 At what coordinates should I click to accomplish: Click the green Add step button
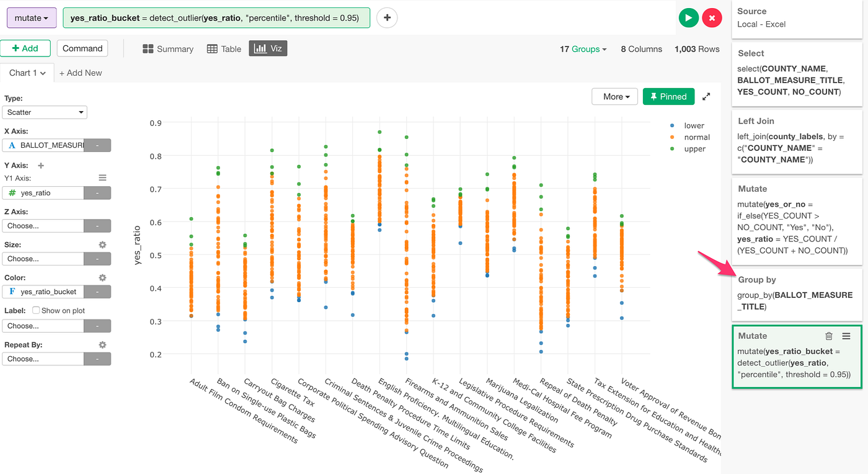[25, 48]
